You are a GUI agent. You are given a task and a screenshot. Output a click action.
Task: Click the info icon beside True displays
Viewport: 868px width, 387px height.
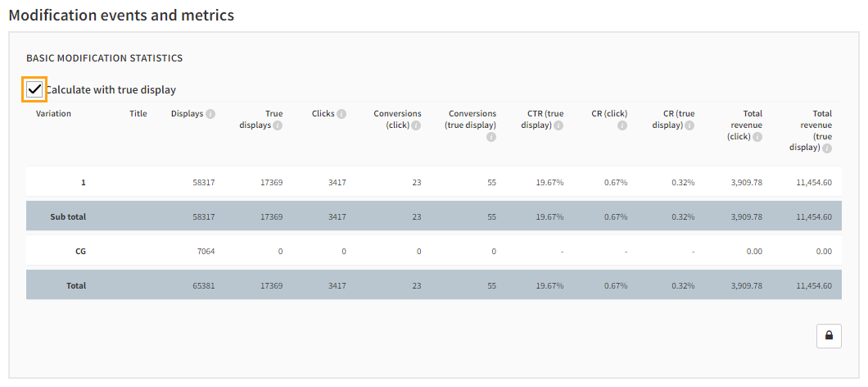click(278, 125)
